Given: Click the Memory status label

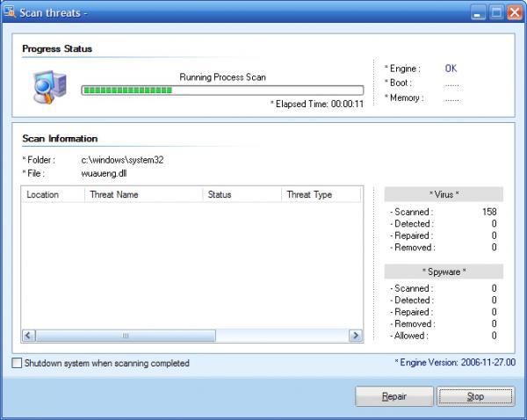Looking at the screenshot, I should tap(404, 98).
